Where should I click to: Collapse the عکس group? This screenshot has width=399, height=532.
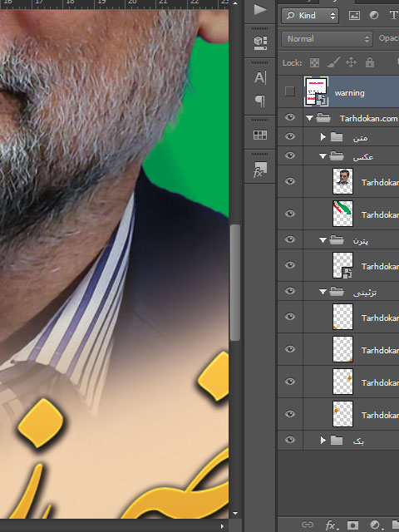point(323,156)
